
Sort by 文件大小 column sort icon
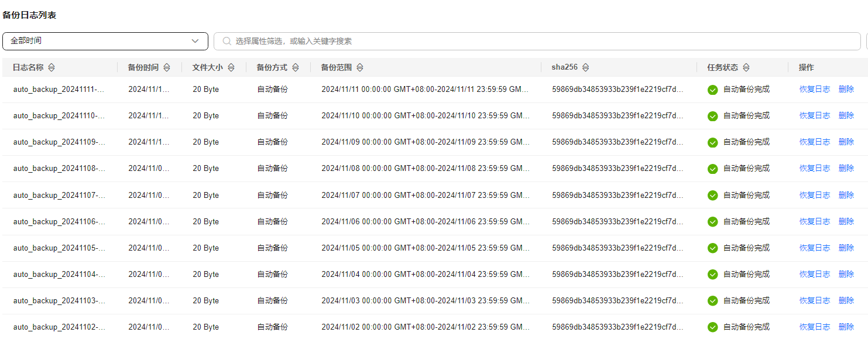click(231, 67)
